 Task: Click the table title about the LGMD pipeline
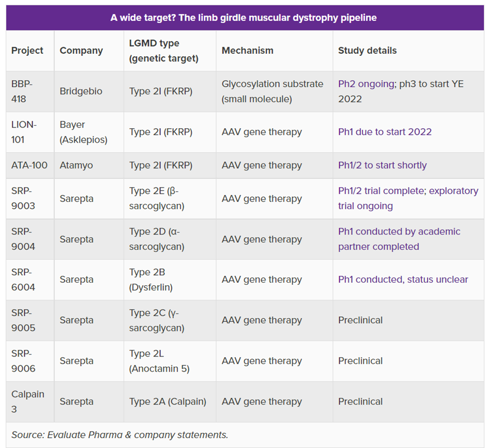tap(244, 18)
